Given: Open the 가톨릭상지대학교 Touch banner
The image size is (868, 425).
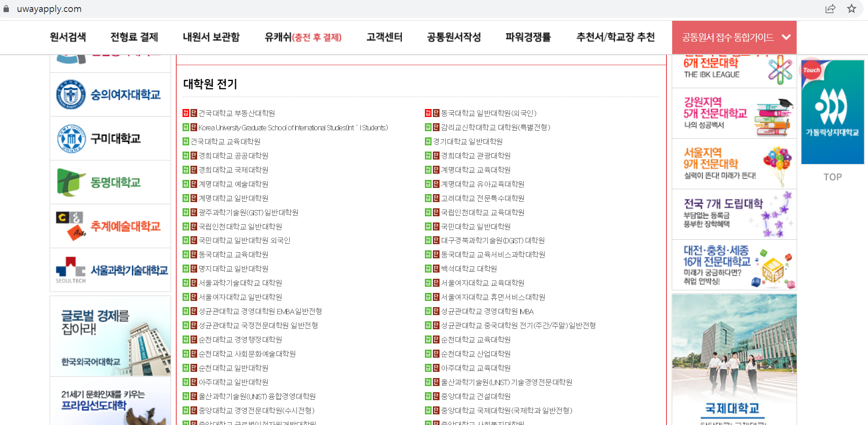Looking at the screenshot, I should tap(833, 112).
